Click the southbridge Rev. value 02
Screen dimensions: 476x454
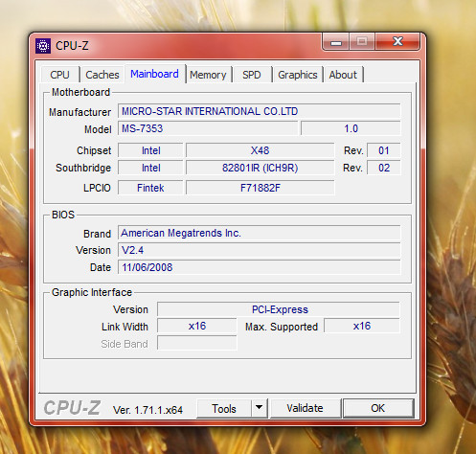point(383,168)
